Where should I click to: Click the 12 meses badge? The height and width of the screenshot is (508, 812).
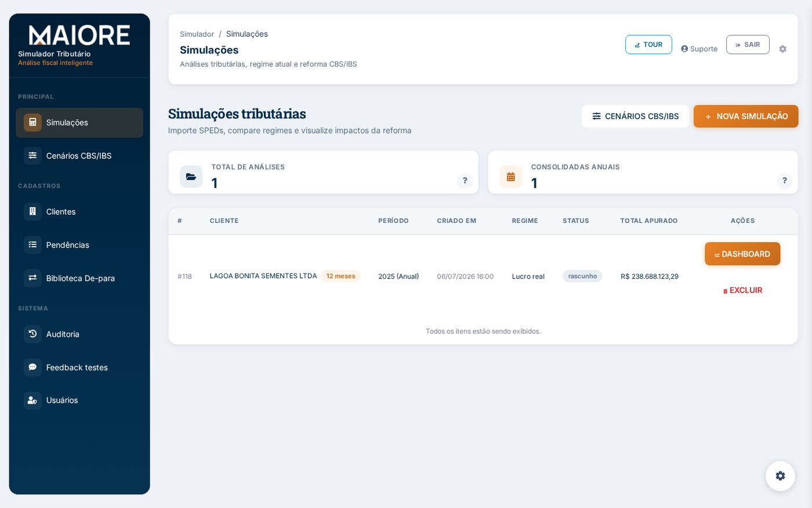(x=340, y=276)
